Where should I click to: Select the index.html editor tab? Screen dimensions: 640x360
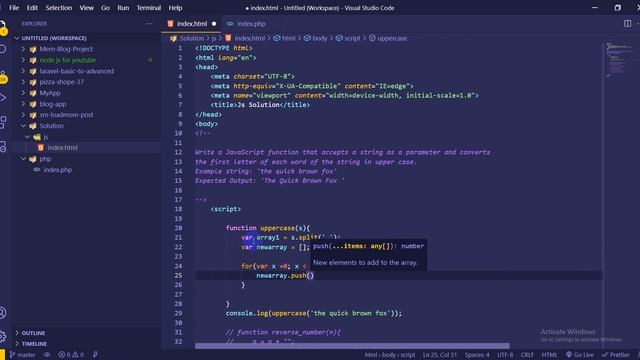point(192,24)
